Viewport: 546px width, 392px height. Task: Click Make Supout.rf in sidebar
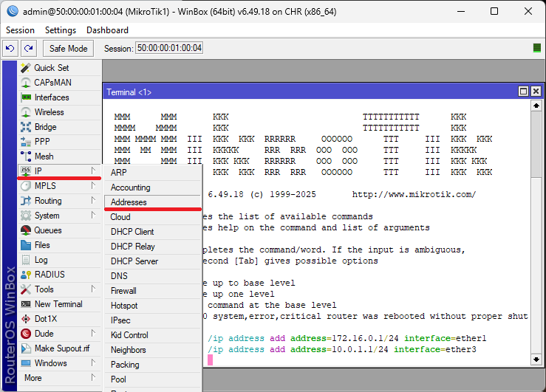pos(61,348)
